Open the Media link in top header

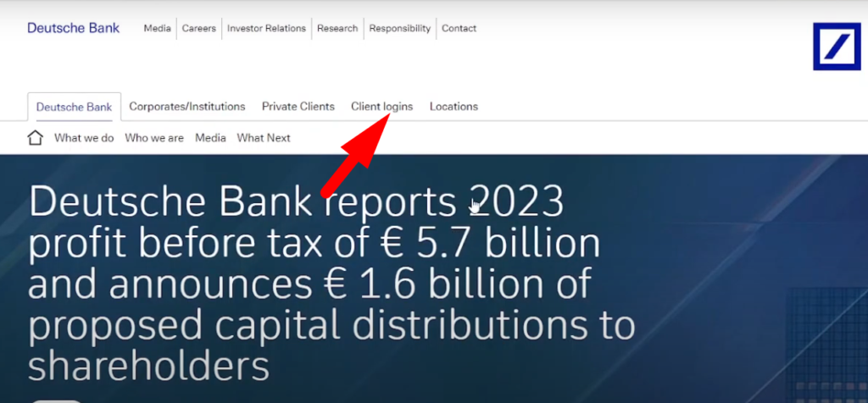pos(157,28)
